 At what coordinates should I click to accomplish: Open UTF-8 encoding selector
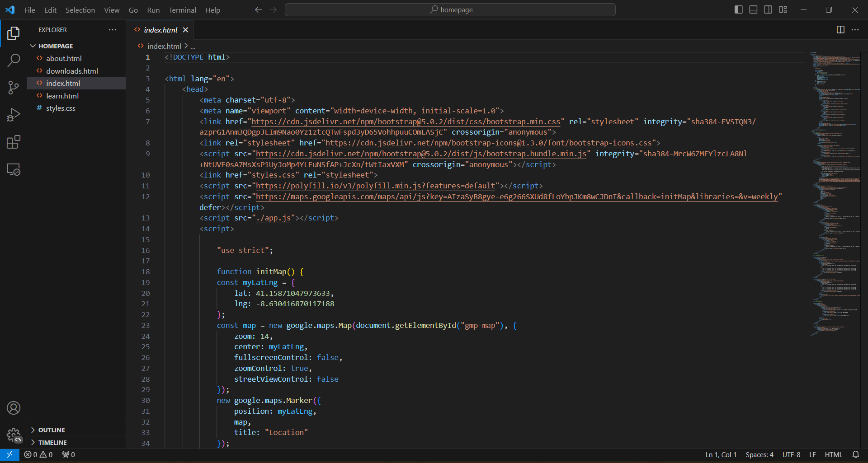coord(791,454)
